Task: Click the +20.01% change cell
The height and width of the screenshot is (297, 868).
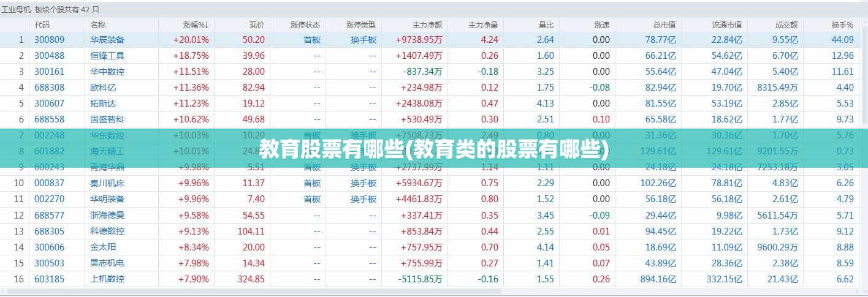Action: [x=191, y=39]
